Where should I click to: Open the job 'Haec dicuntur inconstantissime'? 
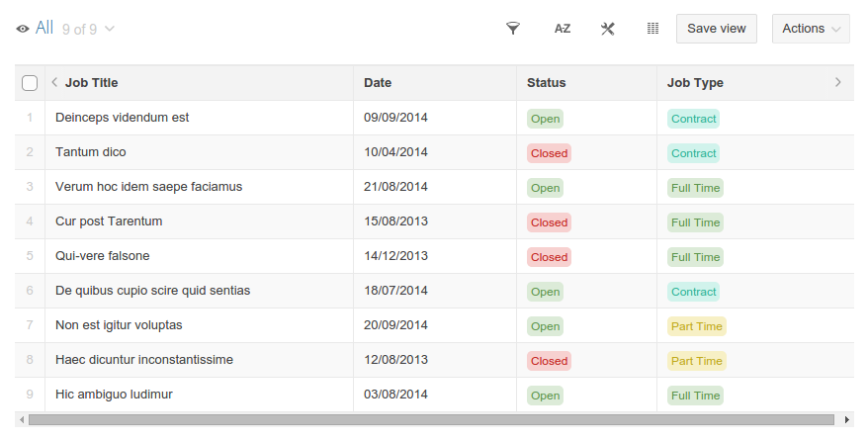point(144,360)
